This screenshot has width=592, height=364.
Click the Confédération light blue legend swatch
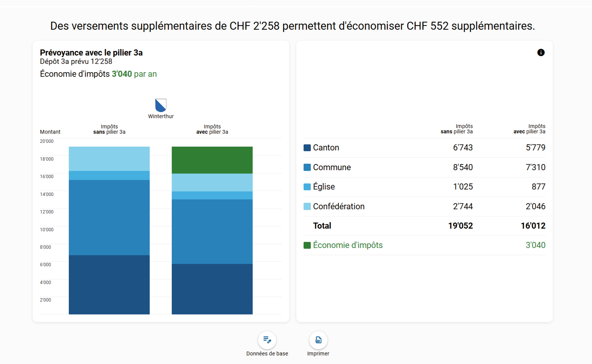[307, 206]
